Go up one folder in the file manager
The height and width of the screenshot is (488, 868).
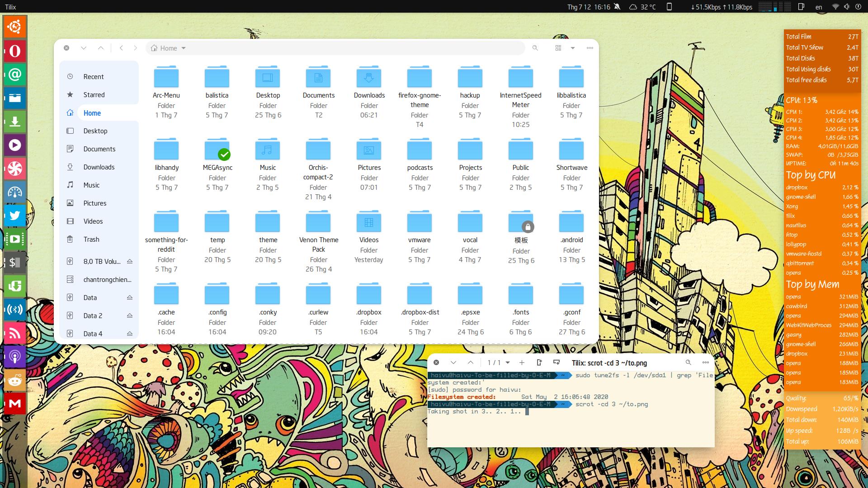[101, 48]
